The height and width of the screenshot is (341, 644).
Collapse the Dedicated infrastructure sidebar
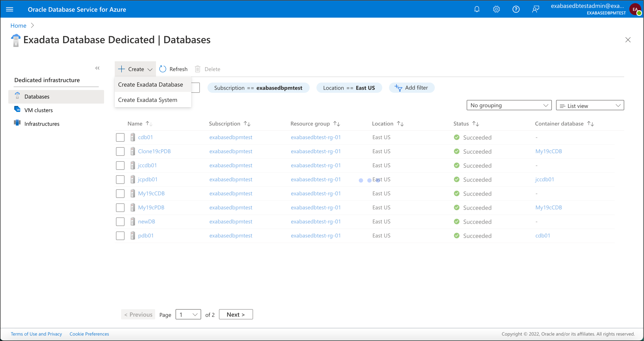click(97, 68)
